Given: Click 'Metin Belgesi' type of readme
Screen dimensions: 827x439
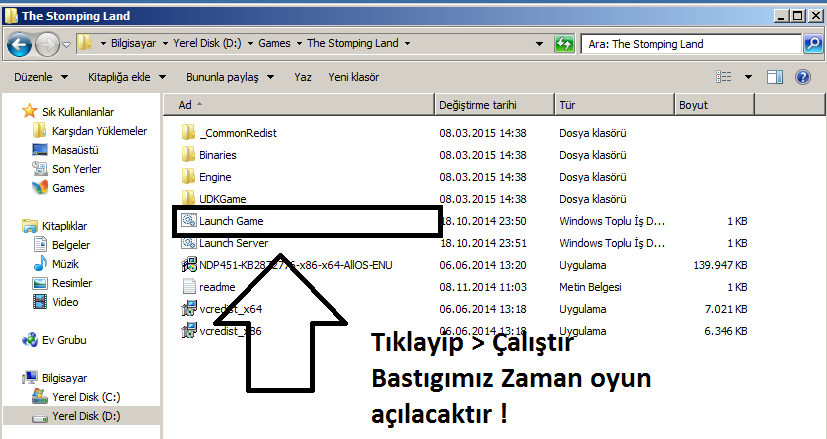Looking at the screenshot, I should coord(590,287).
